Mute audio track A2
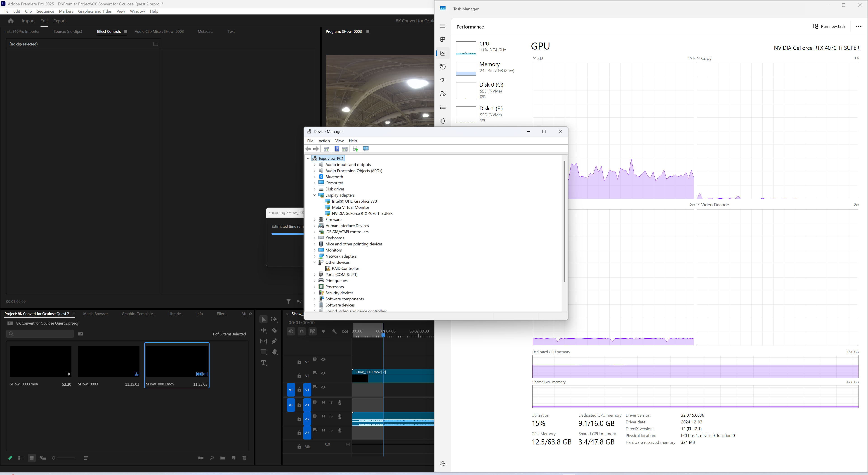This screenshot has width=868, height=475. [323, 416]
